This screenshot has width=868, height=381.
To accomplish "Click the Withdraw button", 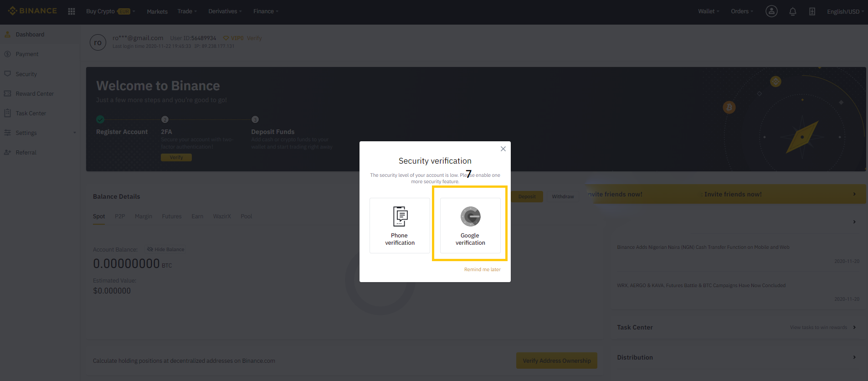I will pyautogui.click(x=563, y=197).
